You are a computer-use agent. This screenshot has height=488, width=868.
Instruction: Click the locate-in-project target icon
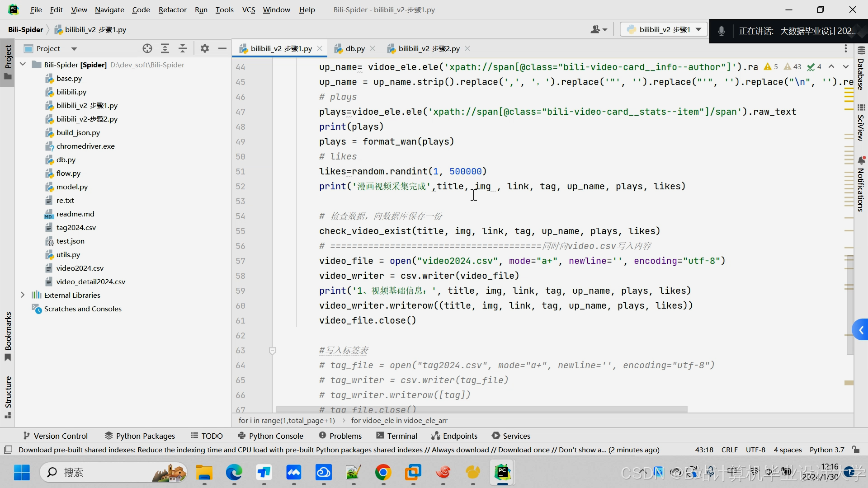click(x=147, y=48)
